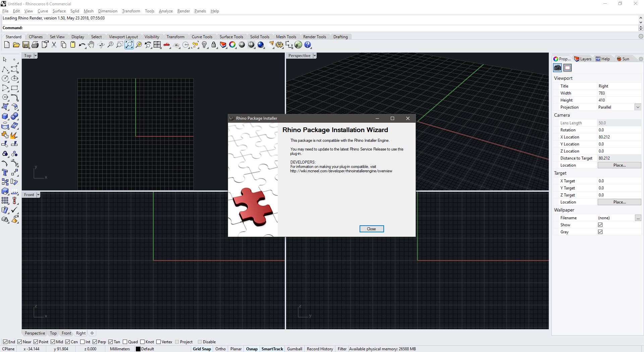Toggle Grid Snap in the status bar
Viewport: 644px width, 352px height.
[x=202, y=349]
